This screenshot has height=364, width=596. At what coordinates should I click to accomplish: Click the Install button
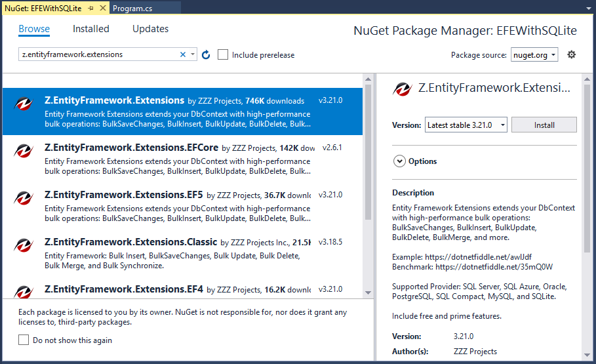[544, 125]
